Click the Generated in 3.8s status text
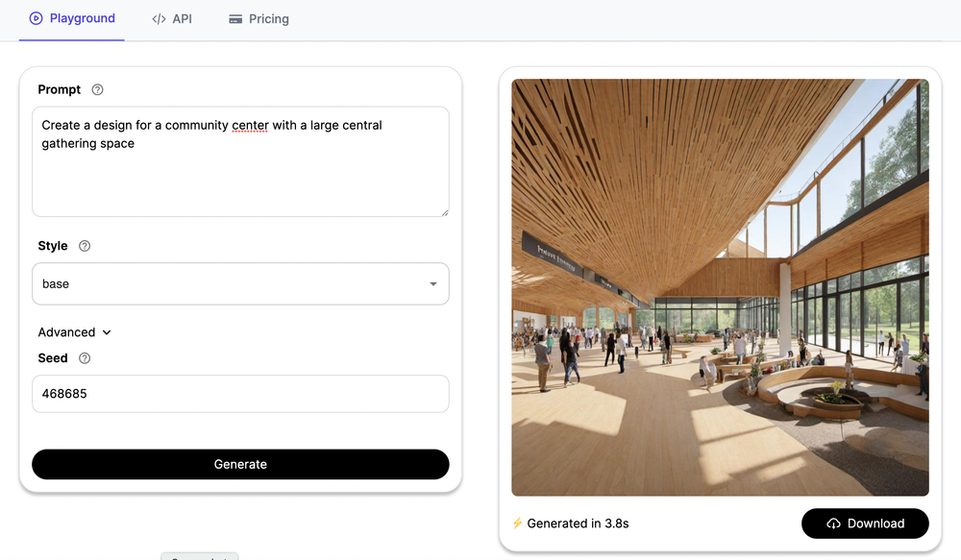The height and width of the screenshot is (560, 961). tap(579, 523)
